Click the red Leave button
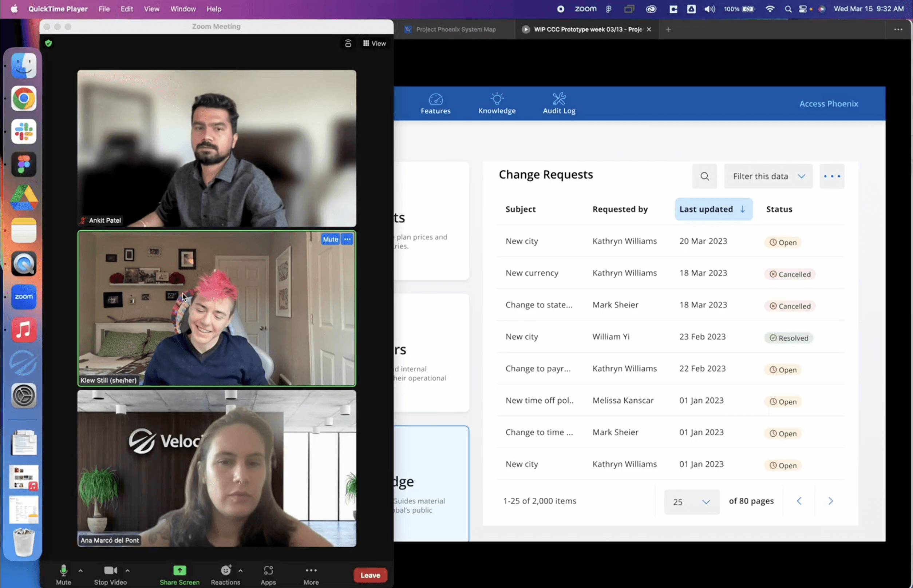The height and width of the screenshot is (588, 913). [370, 575]
